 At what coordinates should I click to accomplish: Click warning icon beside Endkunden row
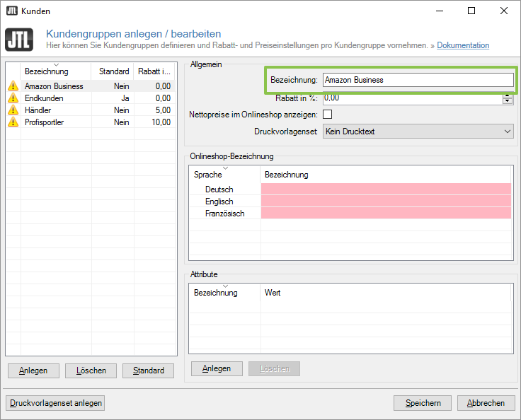[13, 98]
